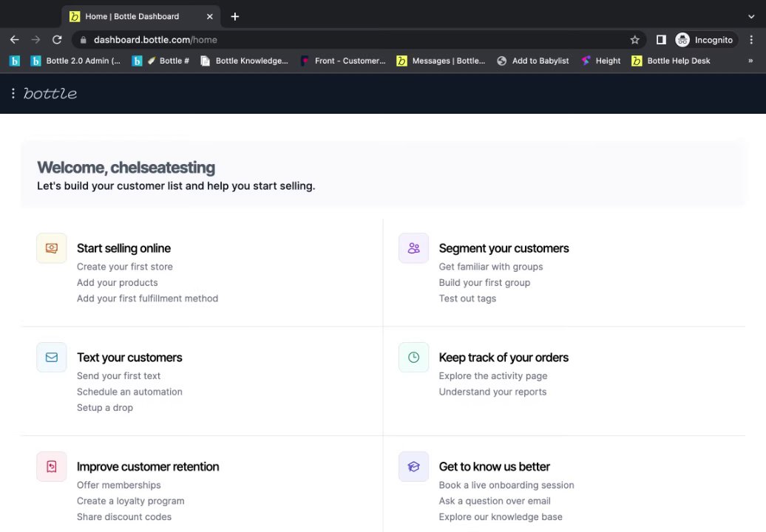This screenshot has width=766, height=532.
Task: Click the Segment your customers people icon
Action: tap(413, 248)
